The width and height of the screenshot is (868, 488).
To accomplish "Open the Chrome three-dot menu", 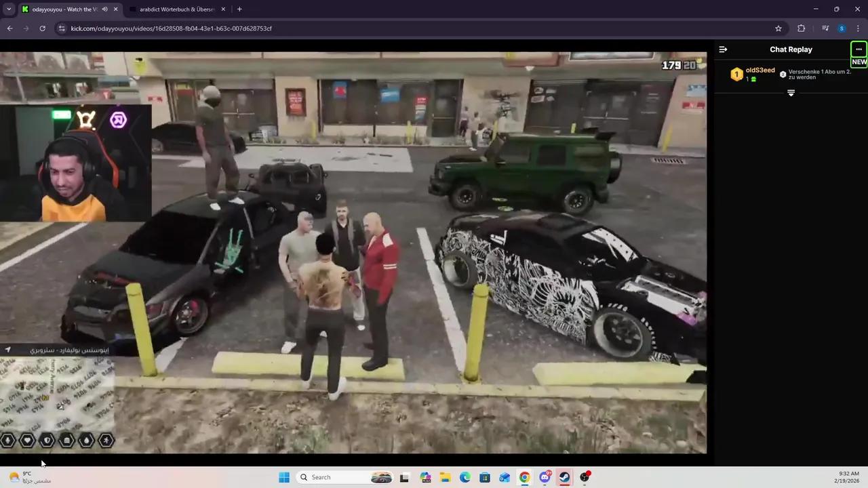I will point(858,28).
